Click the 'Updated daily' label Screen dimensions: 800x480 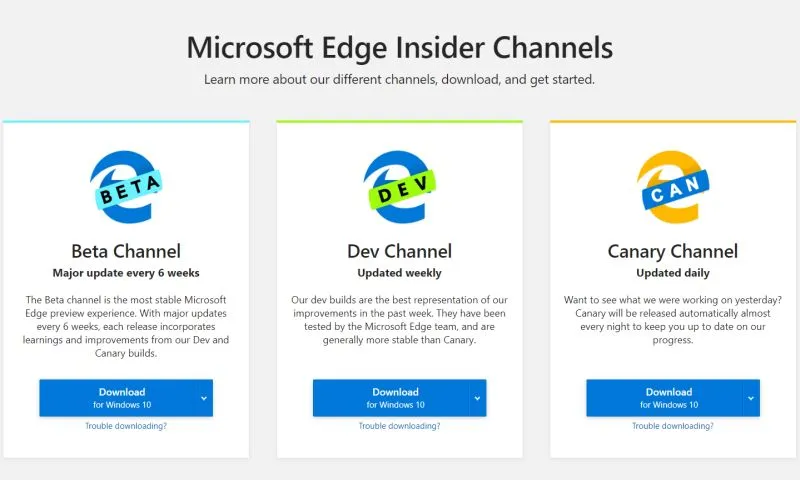672,272
